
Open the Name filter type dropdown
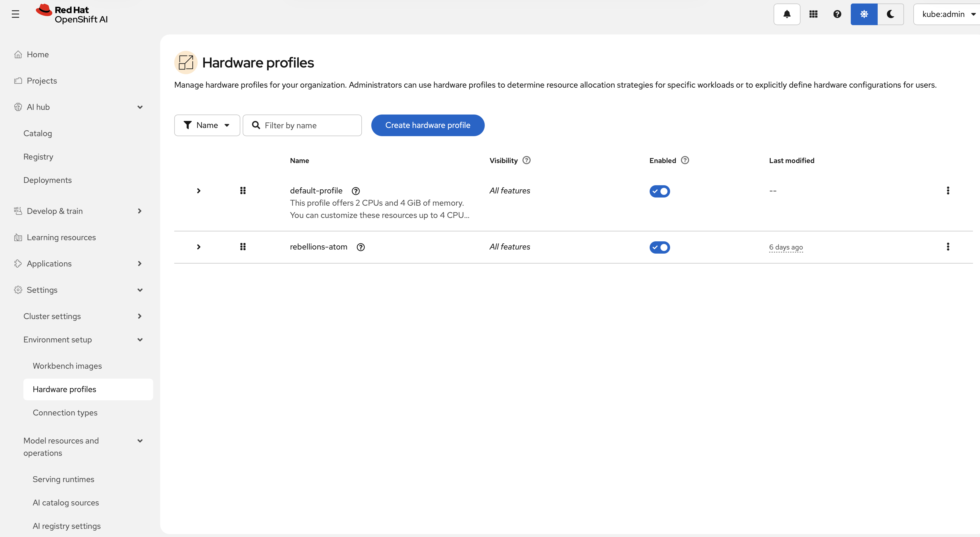coord(207,125)
